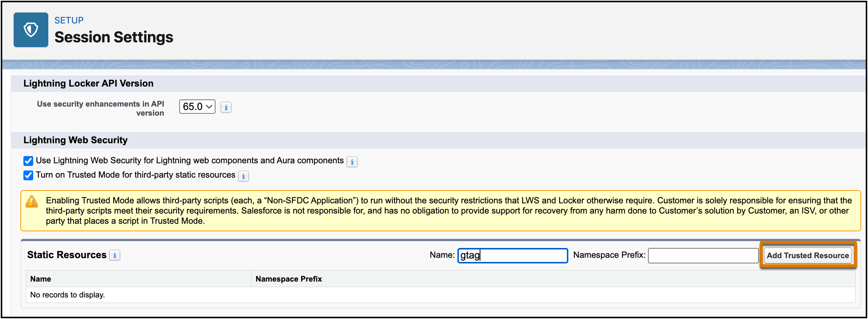Click the SETUP breadcrumb label icon area
868x319 pixels.
pos(69,20)
